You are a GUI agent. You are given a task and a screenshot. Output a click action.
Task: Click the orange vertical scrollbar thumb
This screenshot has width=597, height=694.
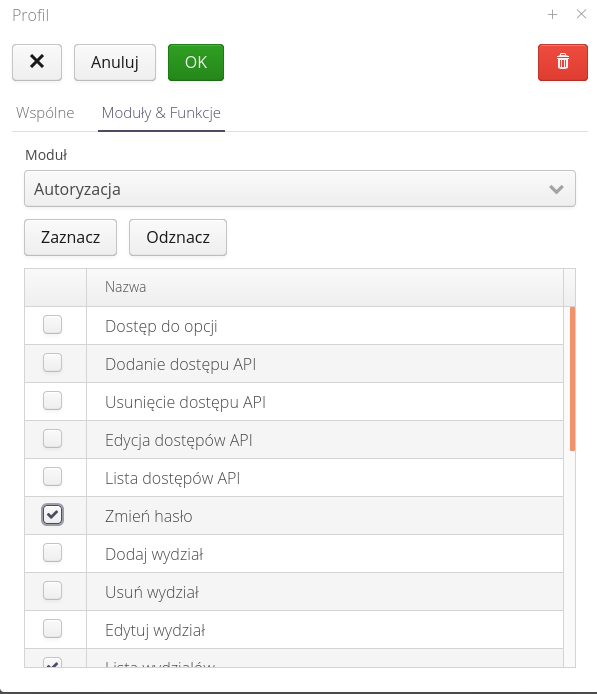(x=572, y=379)
